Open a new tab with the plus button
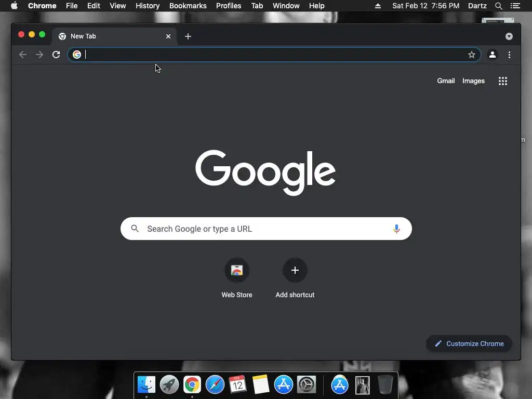This screenshot has width=532, height=399. click(188, 36)
